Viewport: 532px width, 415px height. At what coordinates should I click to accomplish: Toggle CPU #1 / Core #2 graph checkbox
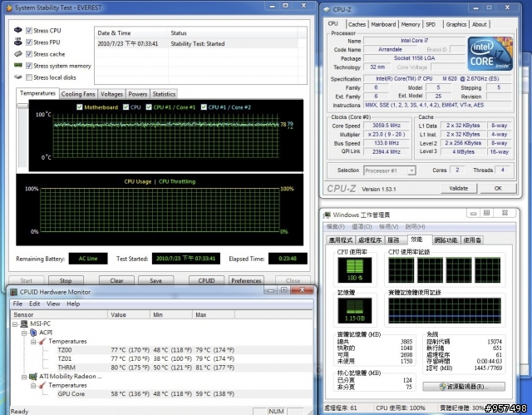click(x=204, y=107)
